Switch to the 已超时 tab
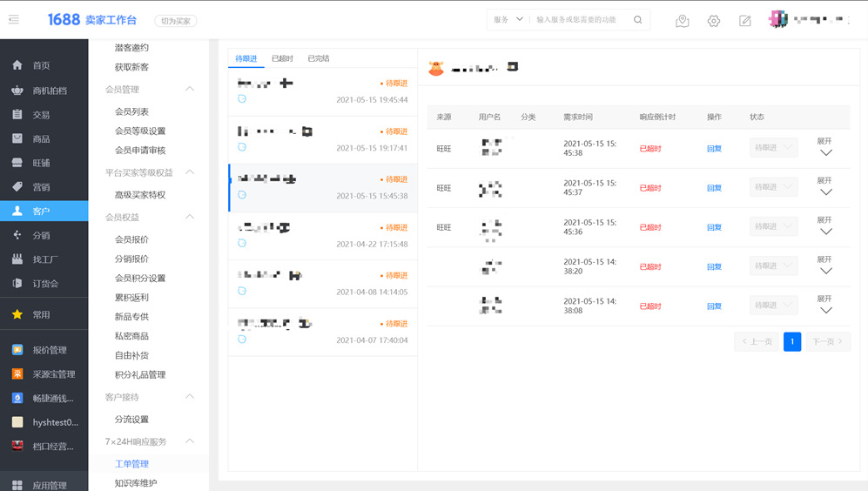Viewport: 868px width, 491px height. [x=282, y=58]
